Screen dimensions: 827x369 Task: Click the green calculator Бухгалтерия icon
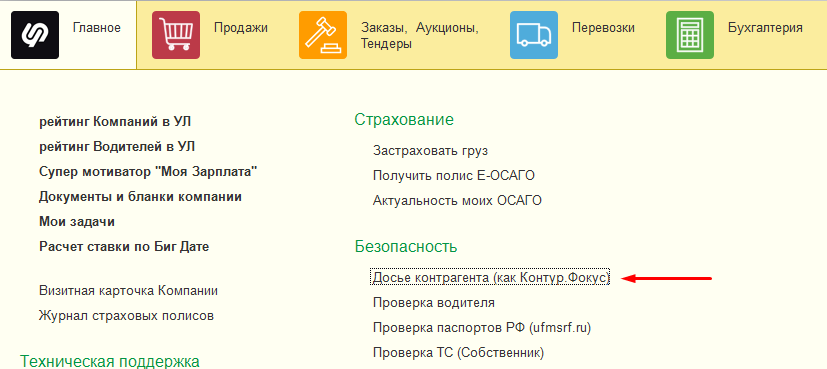coord(690,35)
